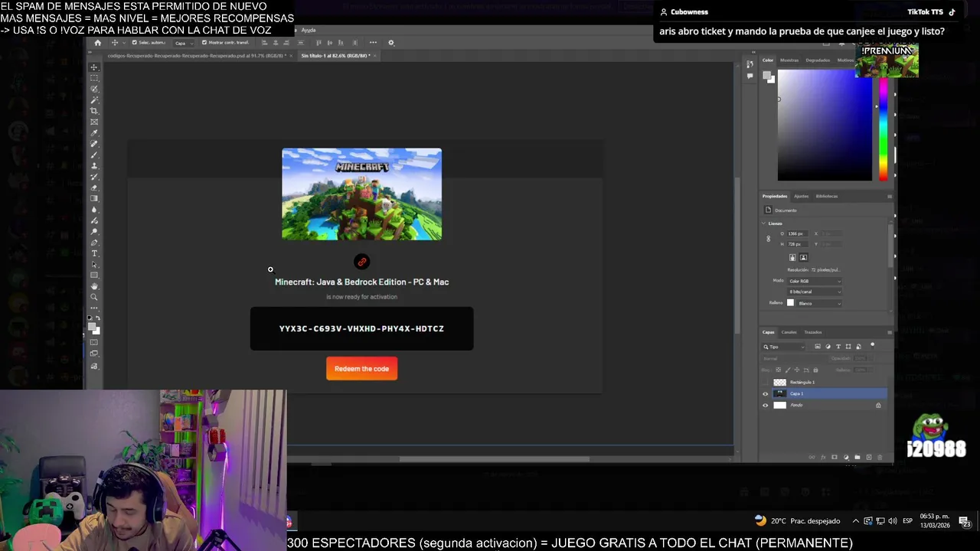The image size is (980, 551).
Task: Click the Redeem the code button
Action: [x=361, y=369]
